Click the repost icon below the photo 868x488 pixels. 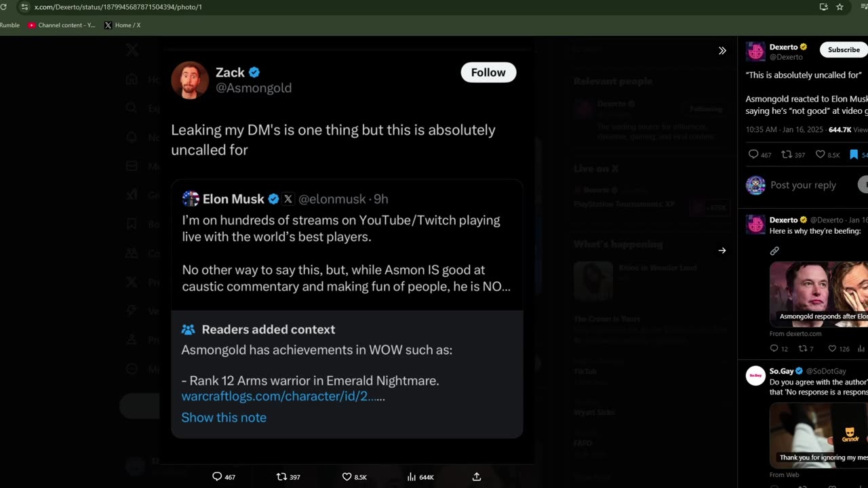(x=282, y=476)
